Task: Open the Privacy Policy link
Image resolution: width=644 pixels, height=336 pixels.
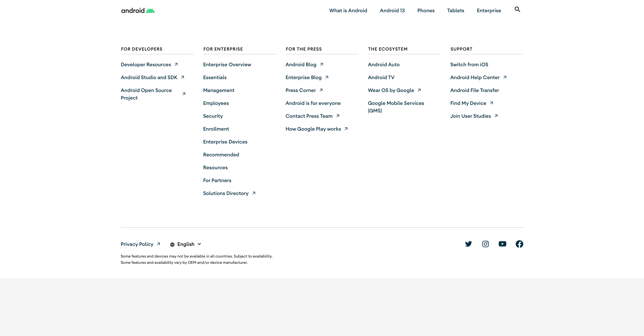Action: tap(141, 244)
